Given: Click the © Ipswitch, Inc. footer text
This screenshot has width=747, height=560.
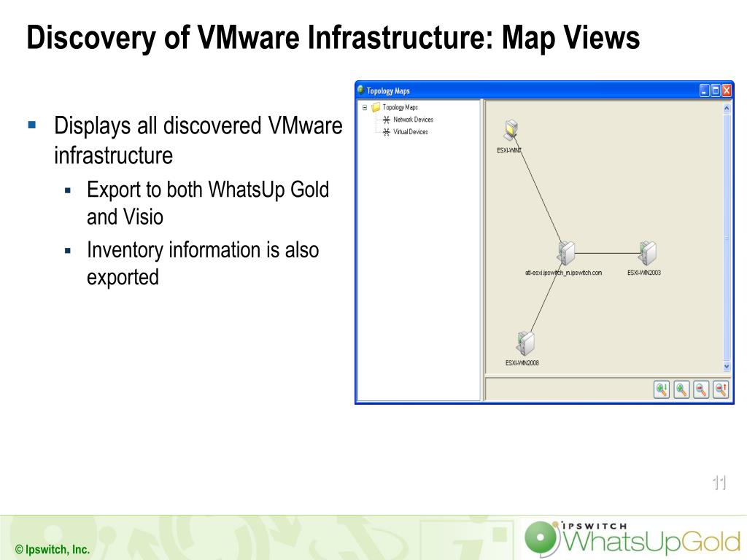Looking at the screenshot, I should pyautogui.click(x=53, y=550).
